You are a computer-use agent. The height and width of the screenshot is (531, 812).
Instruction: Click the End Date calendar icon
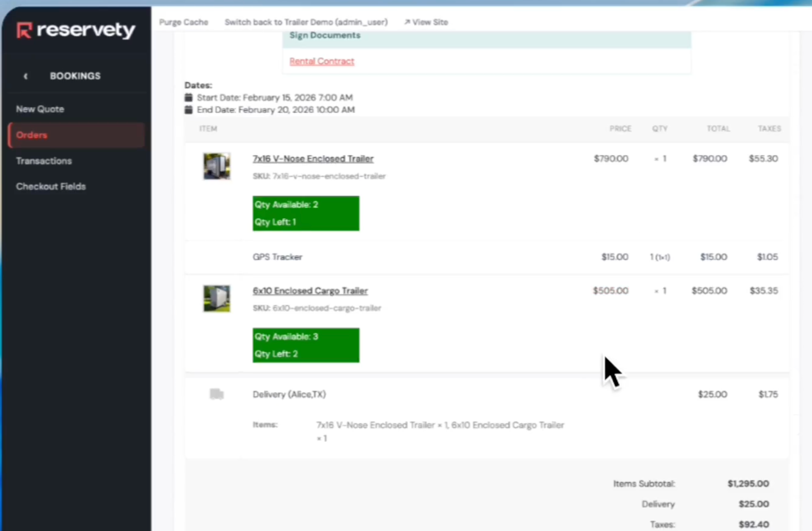[x=189, y=110]
